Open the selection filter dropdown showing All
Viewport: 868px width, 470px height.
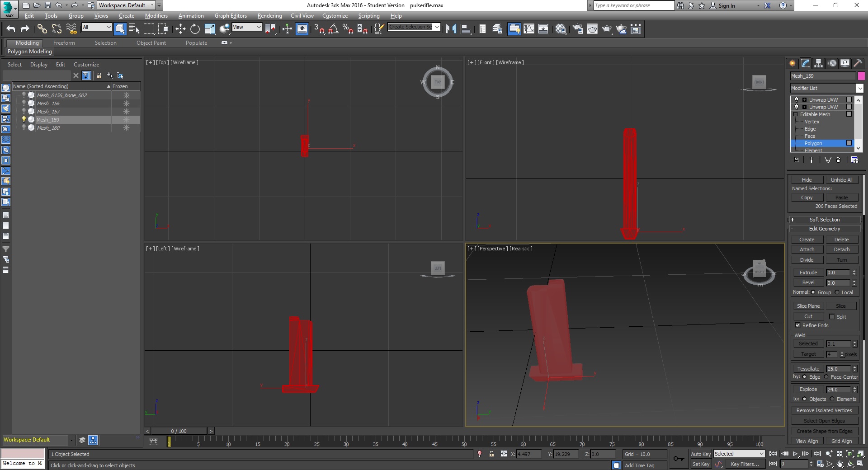pyautogui.click(x=109, y=27)
